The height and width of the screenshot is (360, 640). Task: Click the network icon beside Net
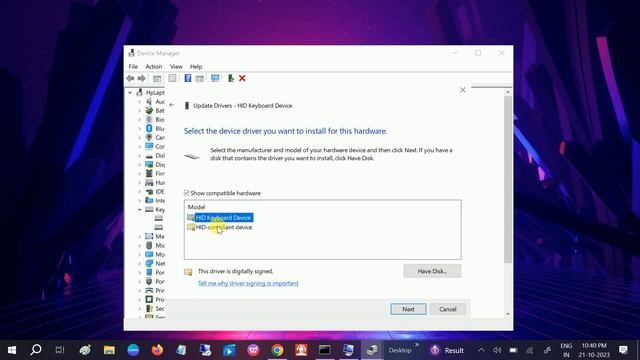[x=149, y=263]
